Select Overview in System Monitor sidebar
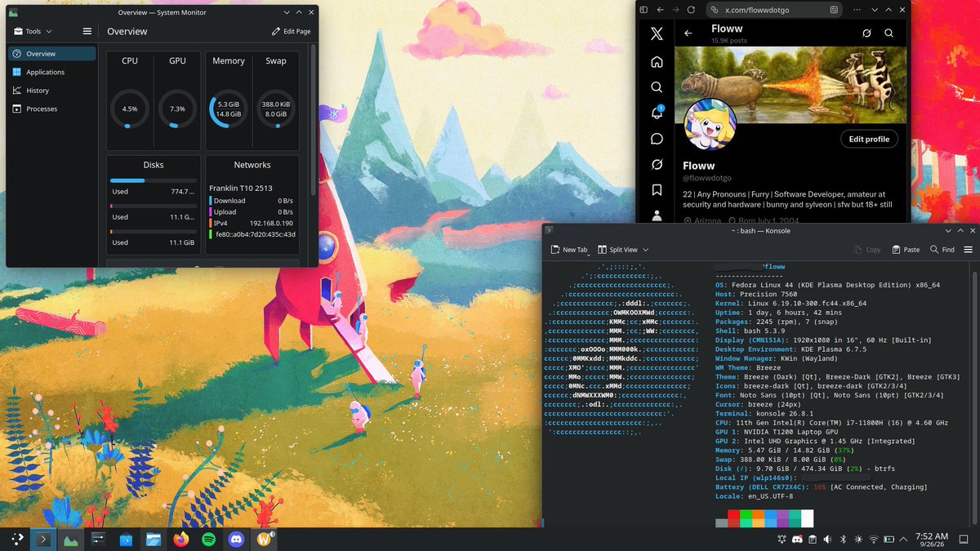 click(x=52, y=54)
